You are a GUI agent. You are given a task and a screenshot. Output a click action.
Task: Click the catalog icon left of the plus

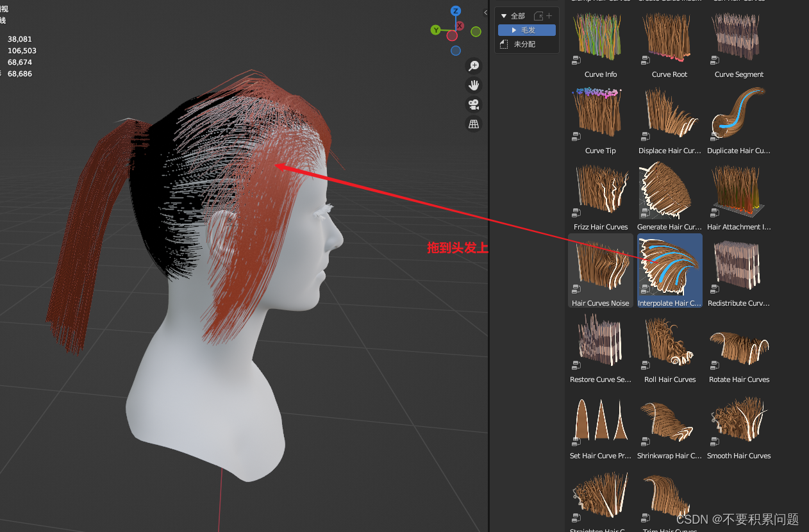tap(538, 16)
